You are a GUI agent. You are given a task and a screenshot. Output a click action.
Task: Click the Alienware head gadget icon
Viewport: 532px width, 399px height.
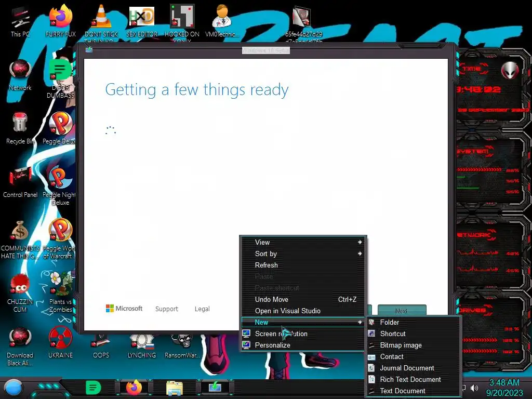coord(510,70)
